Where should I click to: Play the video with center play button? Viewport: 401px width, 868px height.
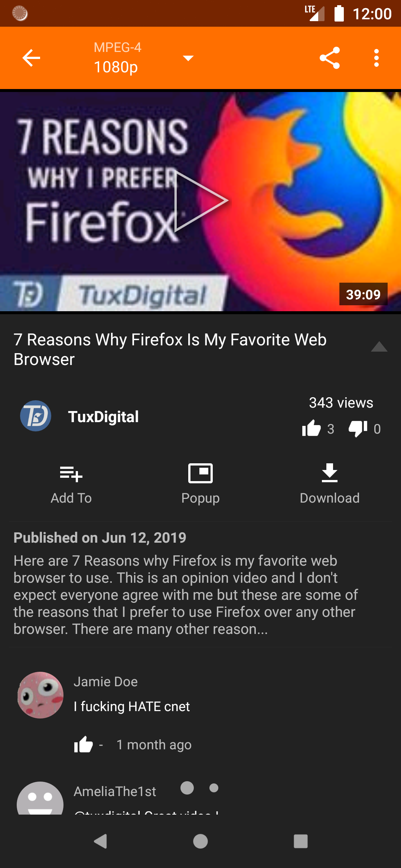[200, 201]
